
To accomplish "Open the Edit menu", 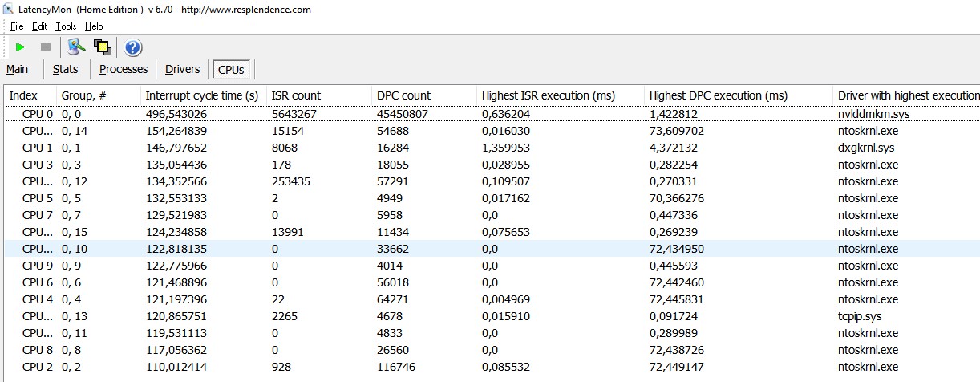I will [x=39, y=26].
